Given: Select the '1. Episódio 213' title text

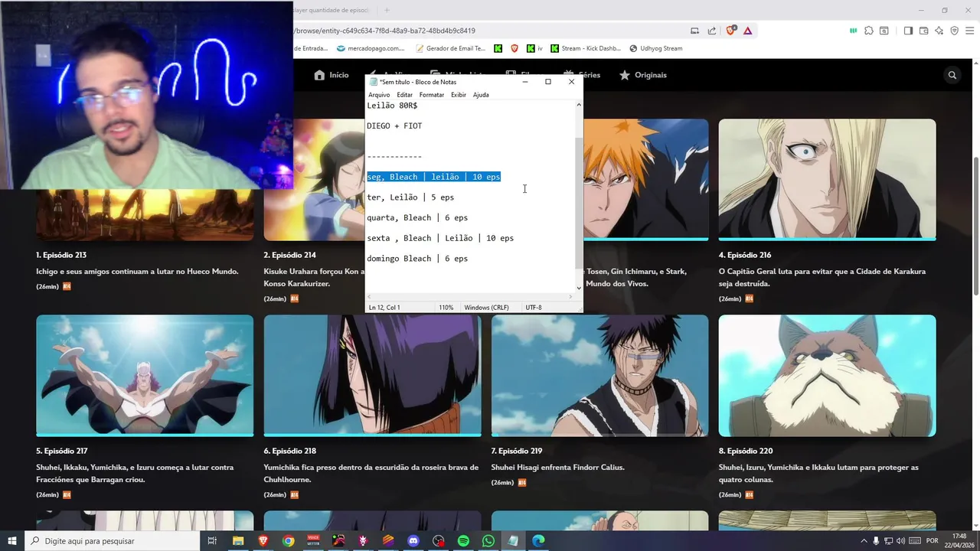Looking at the screenshot, I should 62,255.
